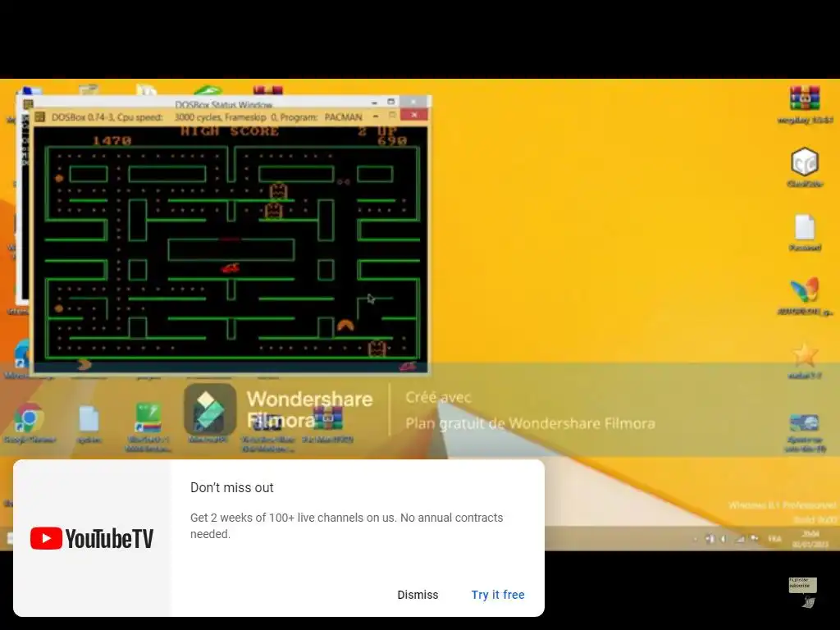The height and width of the screenshot is (630, 840).
Task: Click the taskbar clock and date
Action: pyautogui.click(x=810, y=538)
